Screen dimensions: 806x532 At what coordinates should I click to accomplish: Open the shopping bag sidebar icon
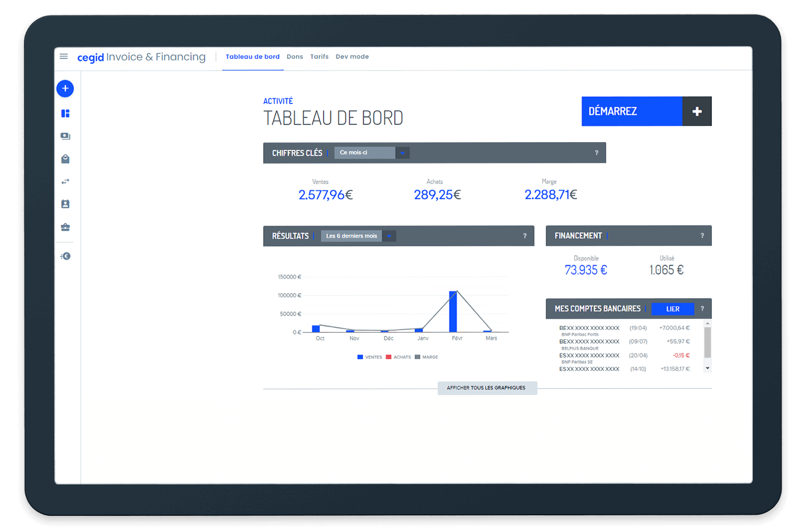[65, 159]
